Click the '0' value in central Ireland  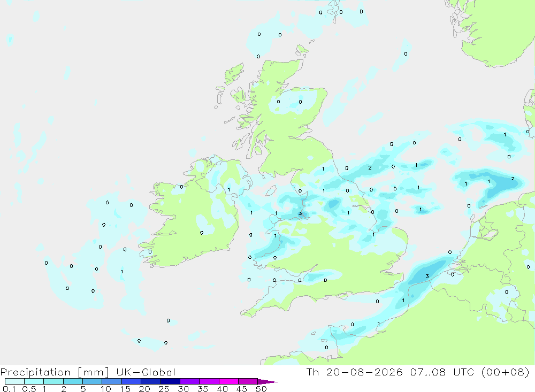[x=202, y=233]
